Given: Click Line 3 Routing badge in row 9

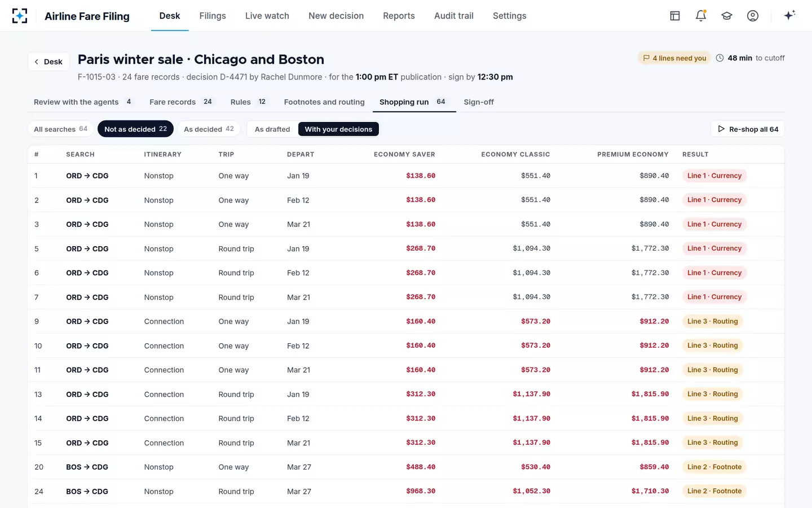Looking at the screenshot, I should coord(713,321).
